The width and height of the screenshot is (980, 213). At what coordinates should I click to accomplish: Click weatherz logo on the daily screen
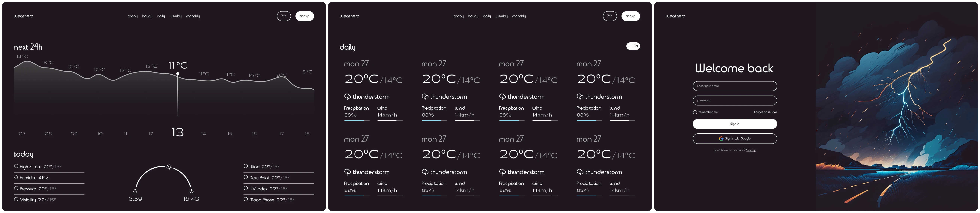tap(349, 16)
